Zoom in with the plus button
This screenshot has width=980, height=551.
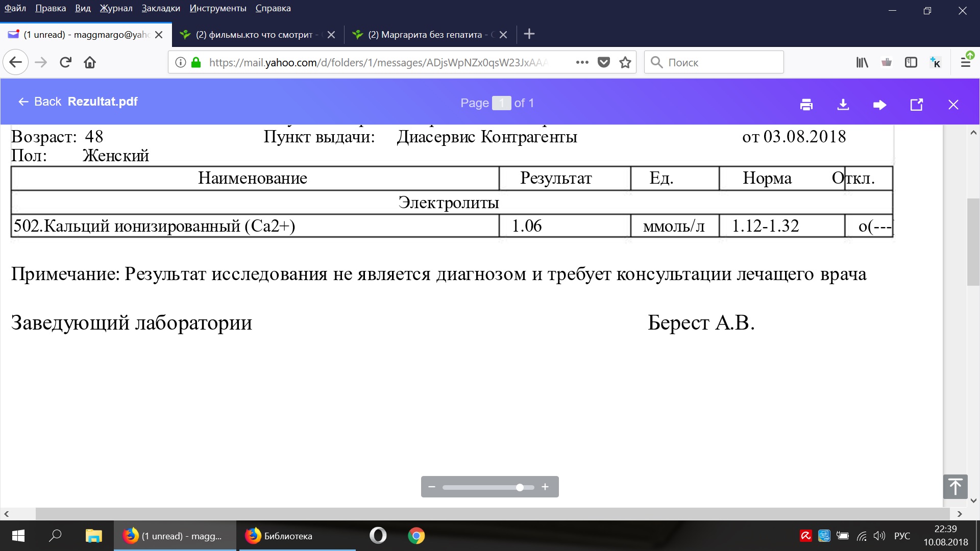pyautogui.click(x=545, y=487)
